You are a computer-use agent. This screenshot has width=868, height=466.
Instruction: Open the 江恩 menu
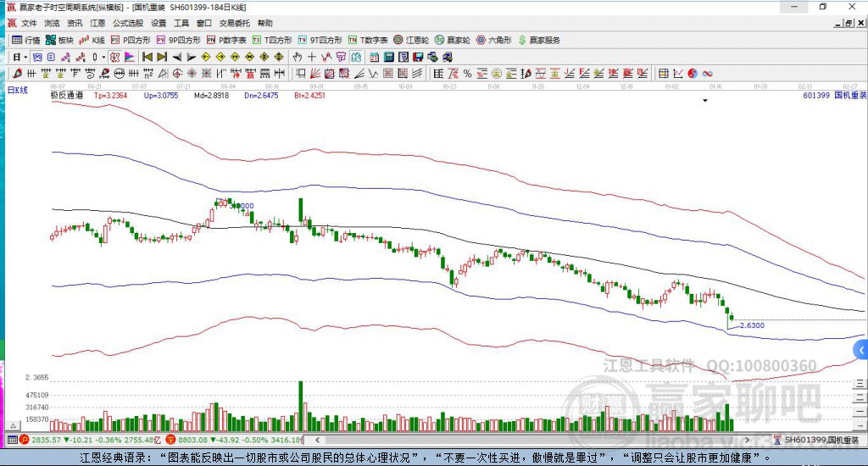[97, 23]
